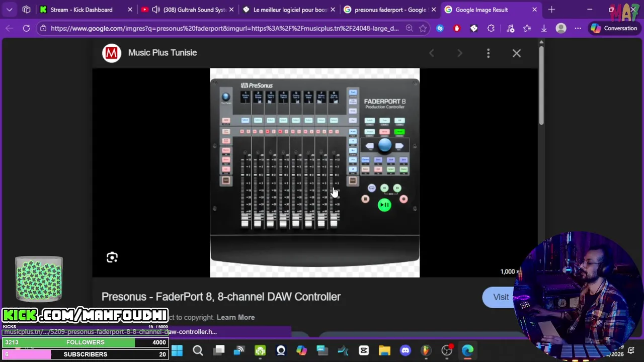Screen dimensions: 644x362
Task: Go to the previous image arrow
Action: (431, 53)
